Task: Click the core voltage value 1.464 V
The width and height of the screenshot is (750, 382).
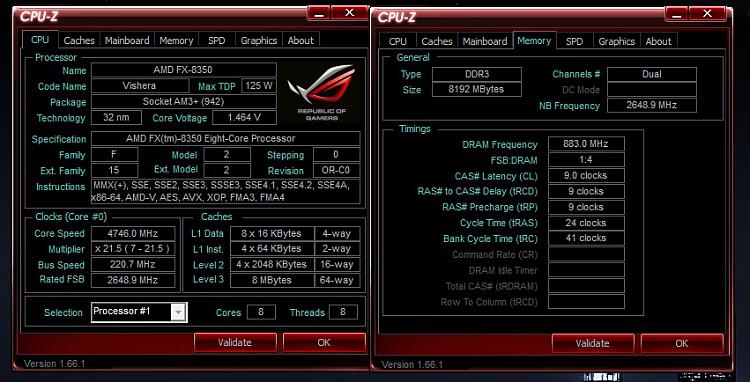Action: tap(244, 118)
